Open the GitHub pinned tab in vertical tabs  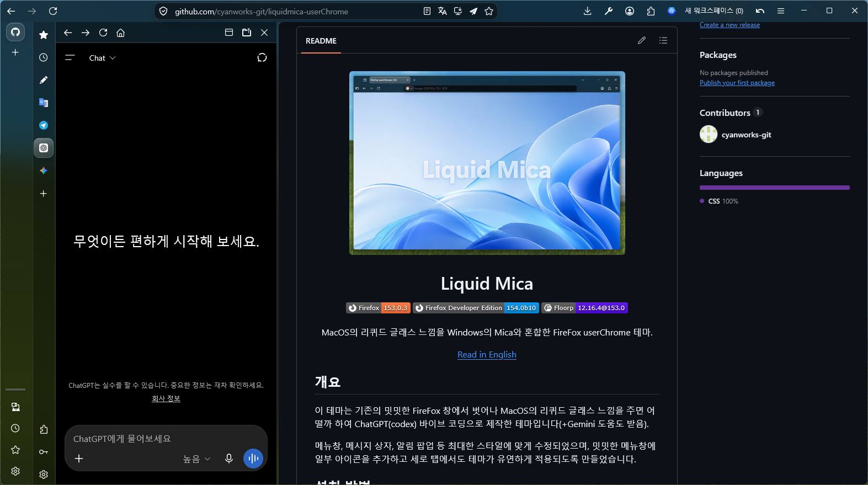(15, 32)
